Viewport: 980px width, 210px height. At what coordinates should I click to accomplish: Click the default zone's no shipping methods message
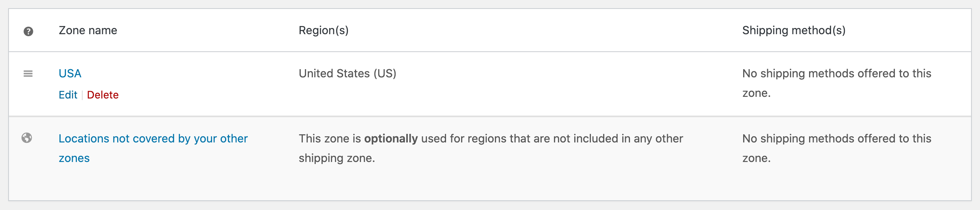[x=836, y=139]
